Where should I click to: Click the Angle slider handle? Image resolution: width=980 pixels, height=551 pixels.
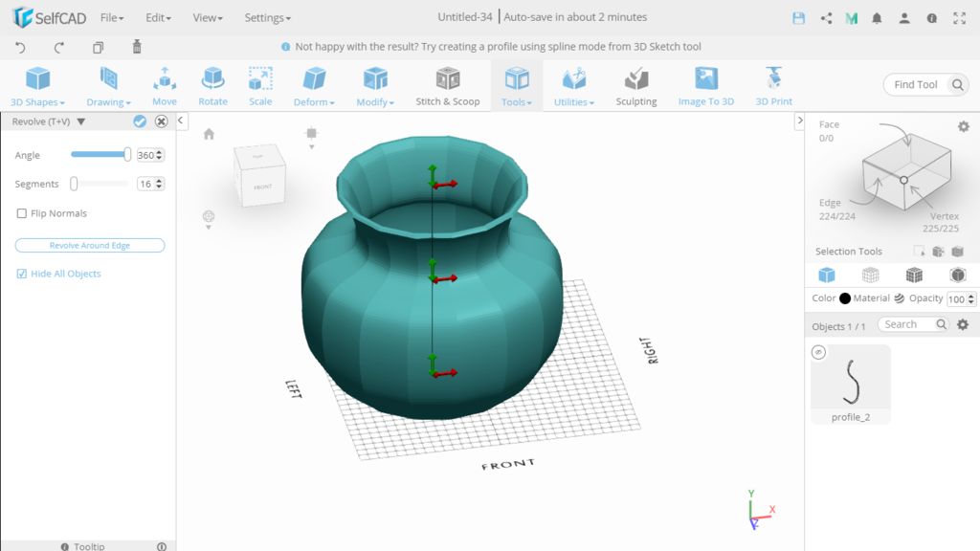click(127, 154)
